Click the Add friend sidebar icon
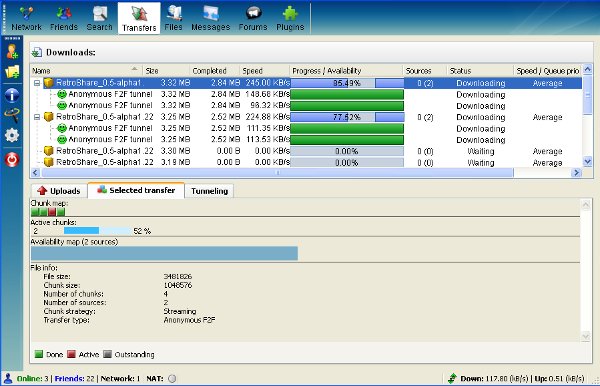 12,52
